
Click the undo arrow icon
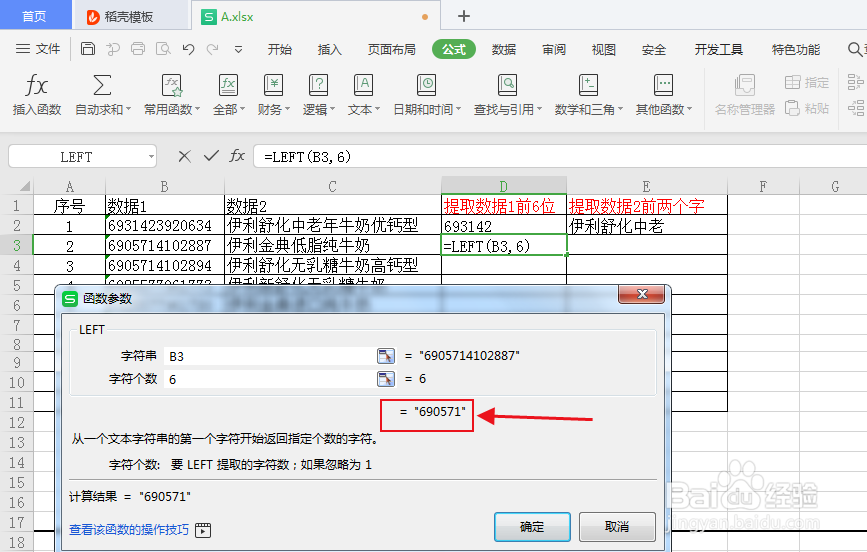click(x=188, y=49)
